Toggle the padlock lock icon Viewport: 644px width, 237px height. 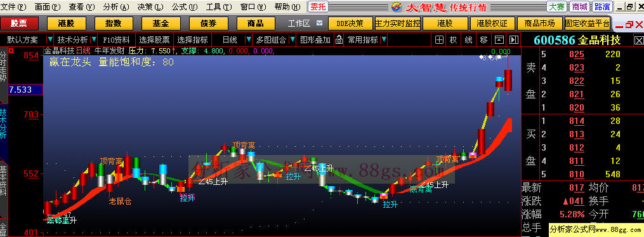pos(339,40)
